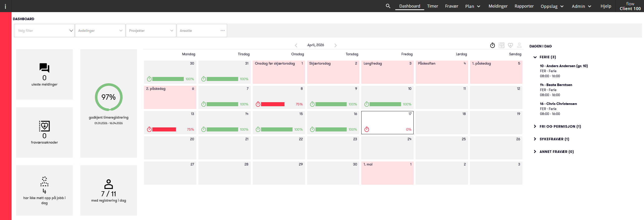This screenshot has height=220, width=644.
Task: Go to previous month arrow
Action: click(296, 45)
